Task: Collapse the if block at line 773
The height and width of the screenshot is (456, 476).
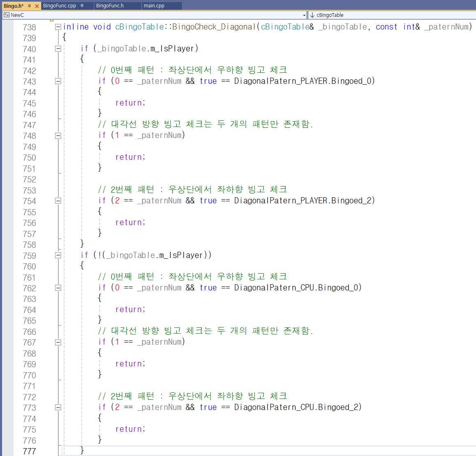Action: tap(58, 408)
